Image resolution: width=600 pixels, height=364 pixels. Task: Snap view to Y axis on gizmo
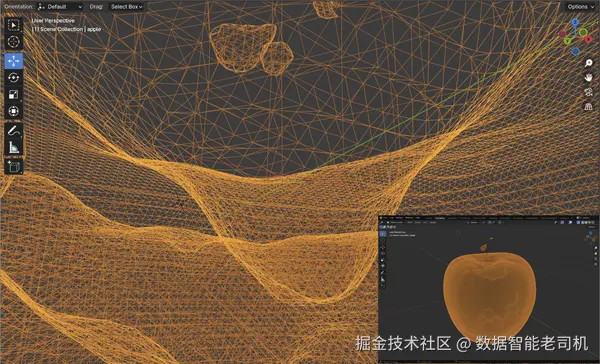[x=568, y=41]
